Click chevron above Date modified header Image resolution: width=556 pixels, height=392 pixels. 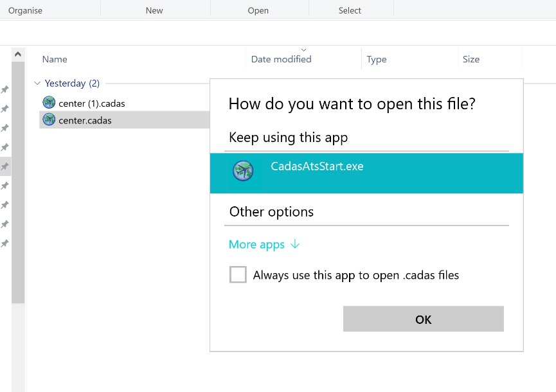pos(303,50)
